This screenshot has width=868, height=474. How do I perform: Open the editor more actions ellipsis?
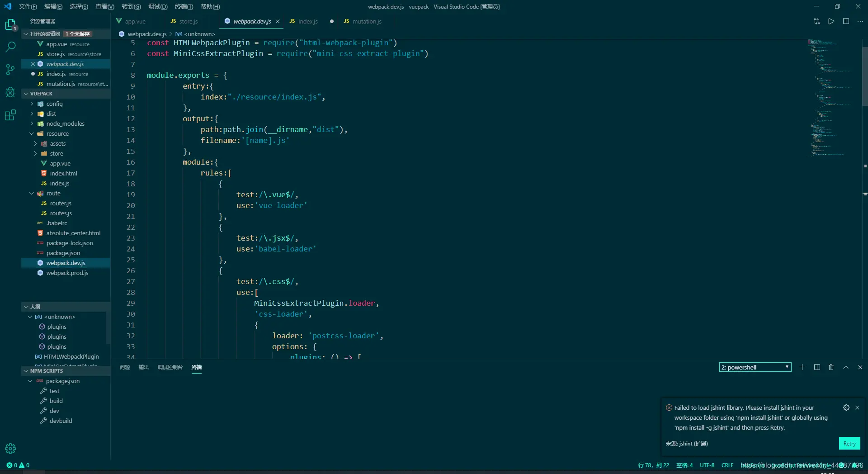(860, 21)
